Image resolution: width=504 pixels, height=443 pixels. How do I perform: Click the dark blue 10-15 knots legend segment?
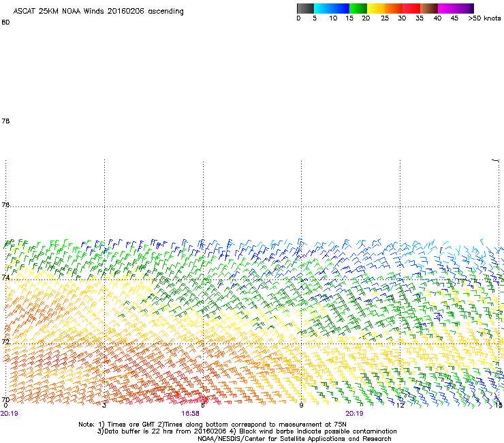(341, 8)
